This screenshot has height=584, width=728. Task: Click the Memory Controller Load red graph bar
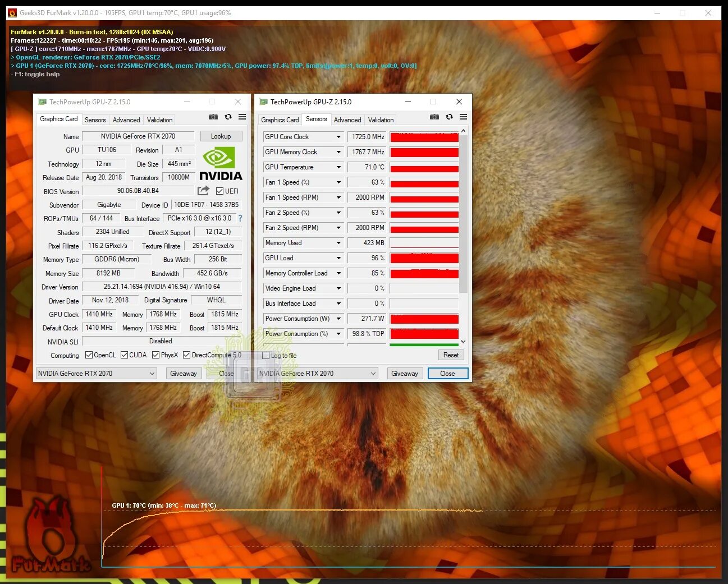(x=424, y=273)
